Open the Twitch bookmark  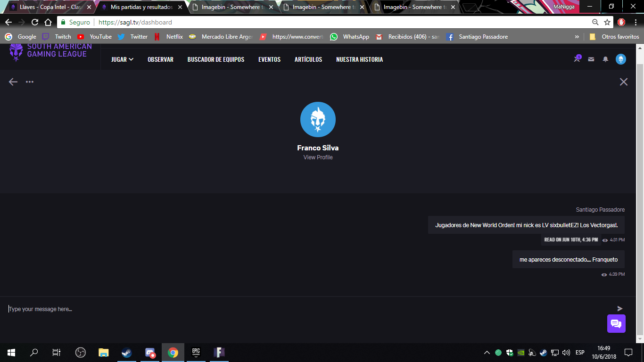coord(57,36)
